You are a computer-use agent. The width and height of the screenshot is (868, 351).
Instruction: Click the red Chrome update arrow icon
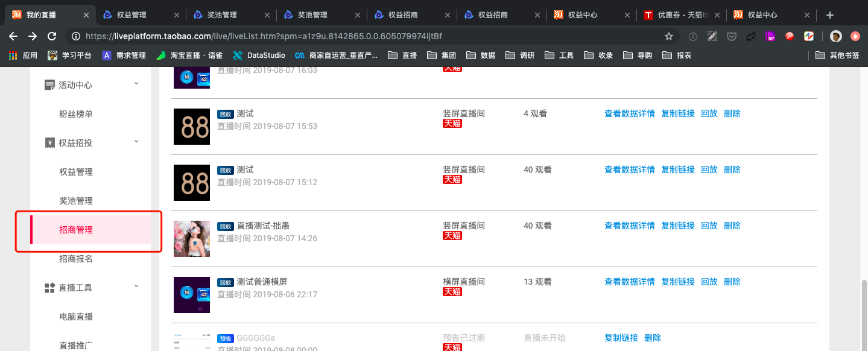(855, 36)
